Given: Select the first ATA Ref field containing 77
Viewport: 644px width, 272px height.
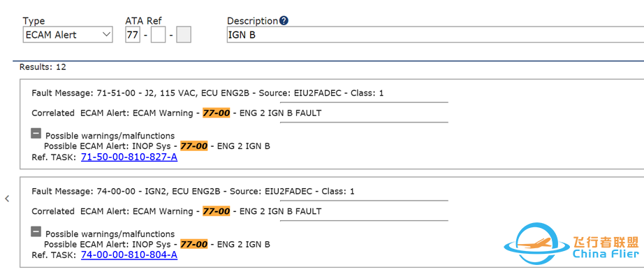Looking at the screenshot, I should click(x=133, y=35).
